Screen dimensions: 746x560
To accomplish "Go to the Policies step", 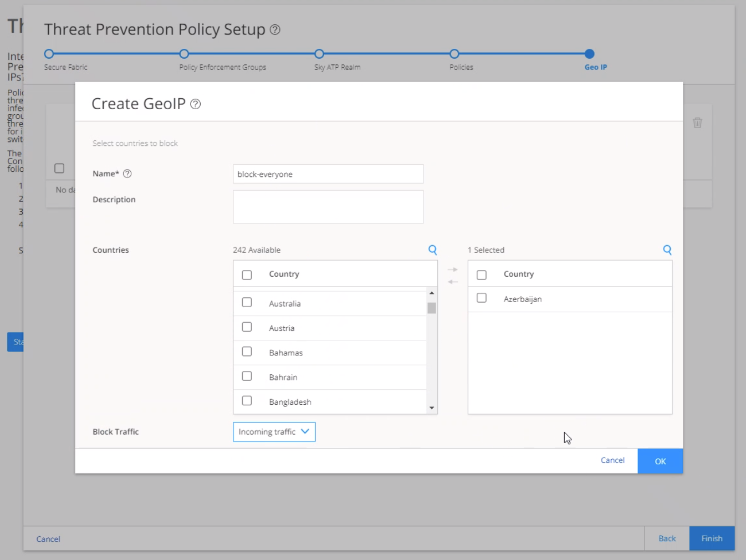I will 454,54.
